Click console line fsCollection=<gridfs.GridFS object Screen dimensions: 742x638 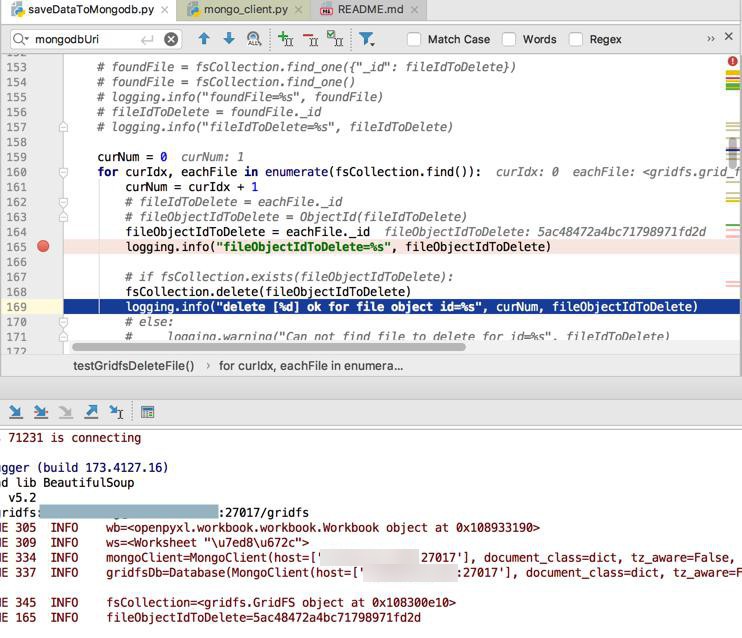(281, 602)
